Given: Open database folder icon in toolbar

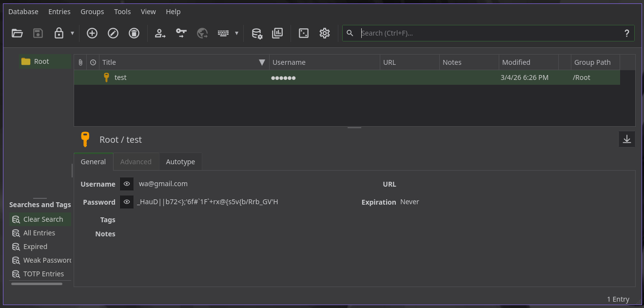Looking at the screenshot, I should pyautogui.click(x=18, y=33).
